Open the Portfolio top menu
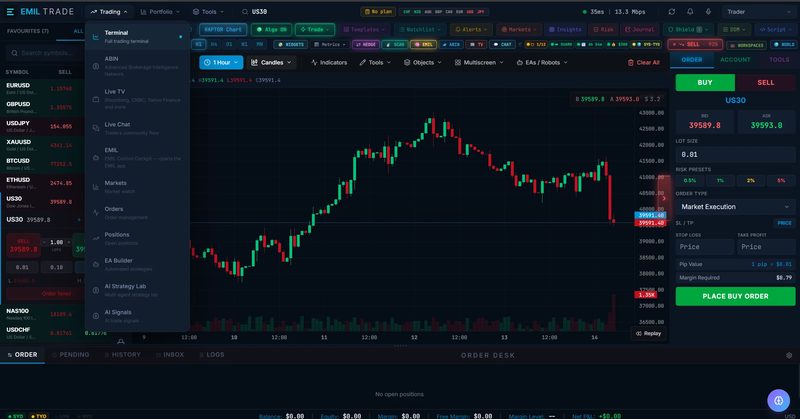This screenshot has width=800, height=419. 160,12
